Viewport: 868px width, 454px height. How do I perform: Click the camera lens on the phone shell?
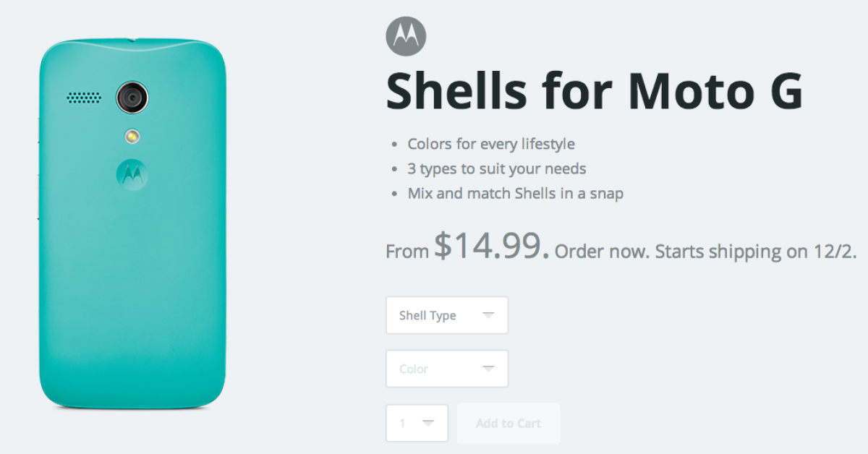point(132,96)
